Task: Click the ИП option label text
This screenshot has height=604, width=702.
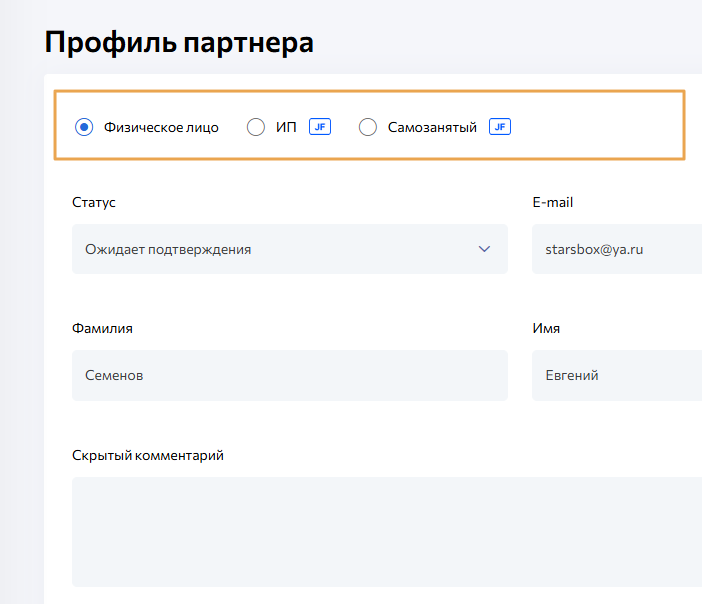Action: coord(286,127)
